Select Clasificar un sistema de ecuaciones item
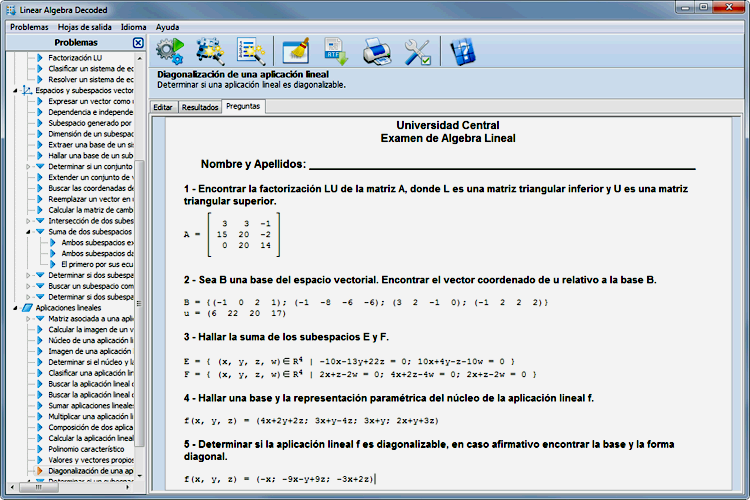The image size is (750, 500). 91,69
